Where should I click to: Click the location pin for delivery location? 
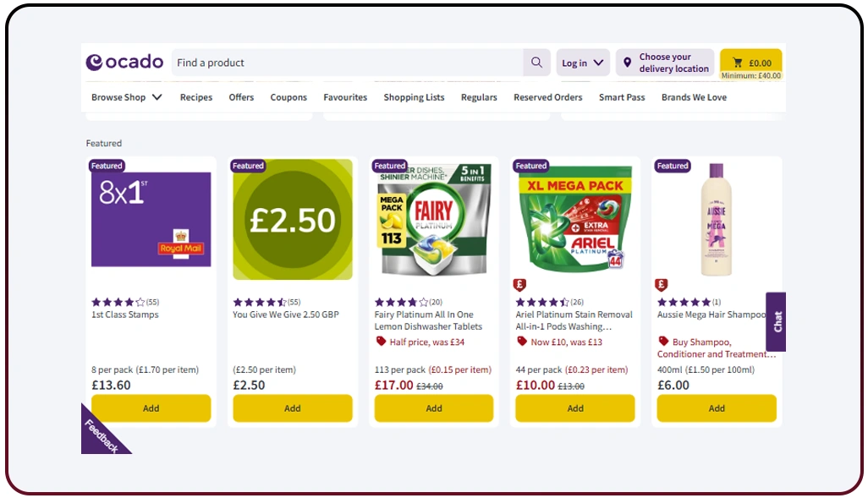[x=627, y=62]
